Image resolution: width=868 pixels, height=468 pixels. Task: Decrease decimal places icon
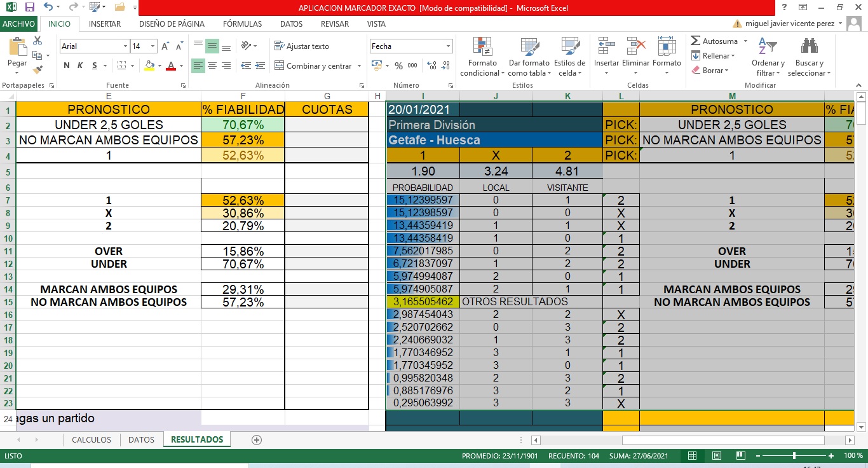pos(447,65)
